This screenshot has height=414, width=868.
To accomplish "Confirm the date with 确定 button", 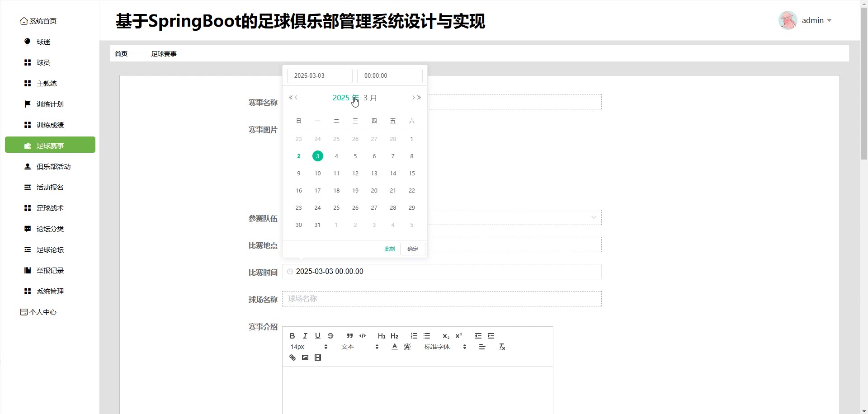I will point(413,249).
